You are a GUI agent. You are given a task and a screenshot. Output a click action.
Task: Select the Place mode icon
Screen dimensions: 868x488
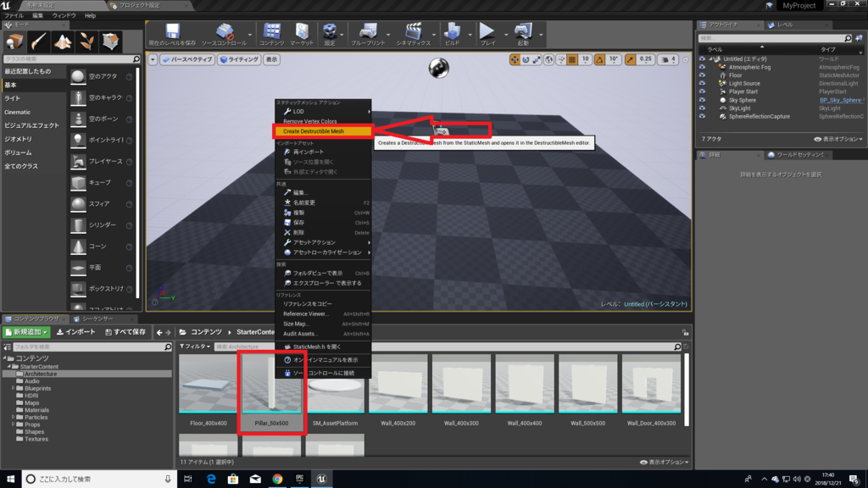coord(14,42)
